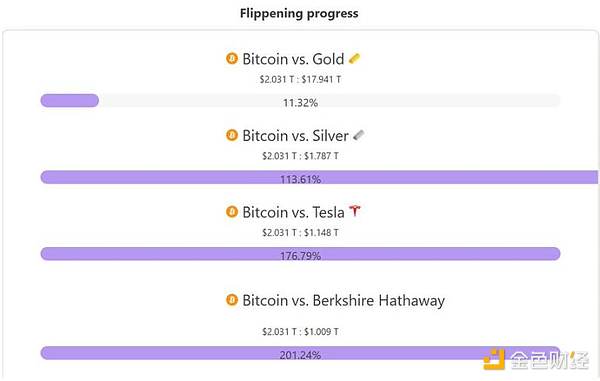Click the orange watermark logo icon
This screenshot has width=600, height=381.
[494, 359]
